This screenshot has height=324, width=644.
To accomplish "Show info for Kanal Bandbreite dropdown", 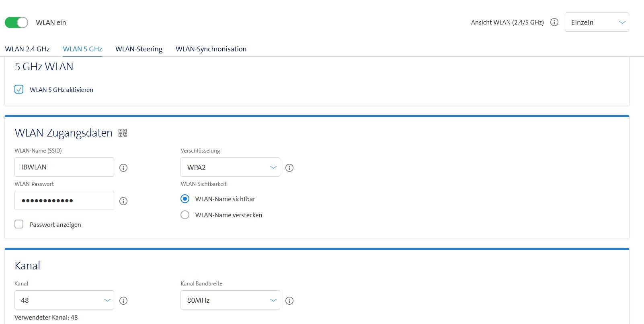I will point(289,301).
